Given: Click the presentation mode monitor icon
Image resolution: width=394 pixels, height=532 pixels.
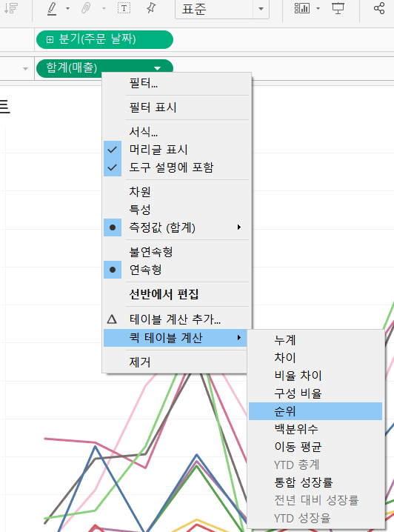Looking at the screenshot, I should point(338,8).
